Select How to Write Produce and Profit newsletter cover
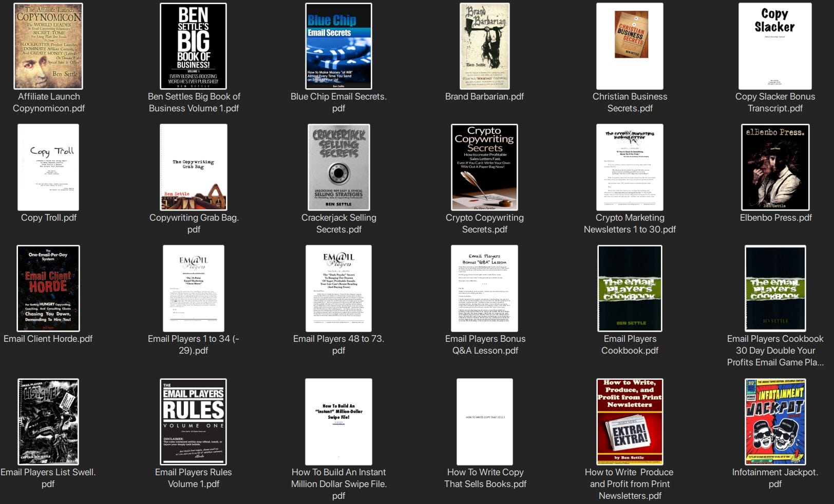 pos(629,421)
